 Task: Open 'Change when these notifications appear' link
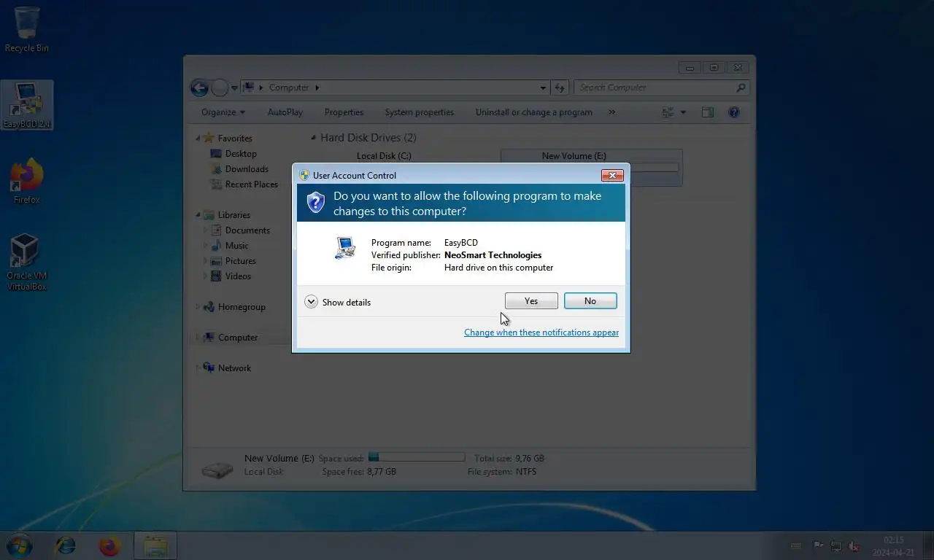tap(541, 332)
